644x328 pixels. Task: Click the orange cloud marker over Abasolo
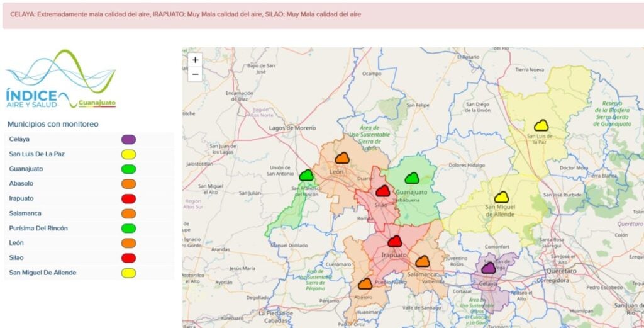(365, 283)
